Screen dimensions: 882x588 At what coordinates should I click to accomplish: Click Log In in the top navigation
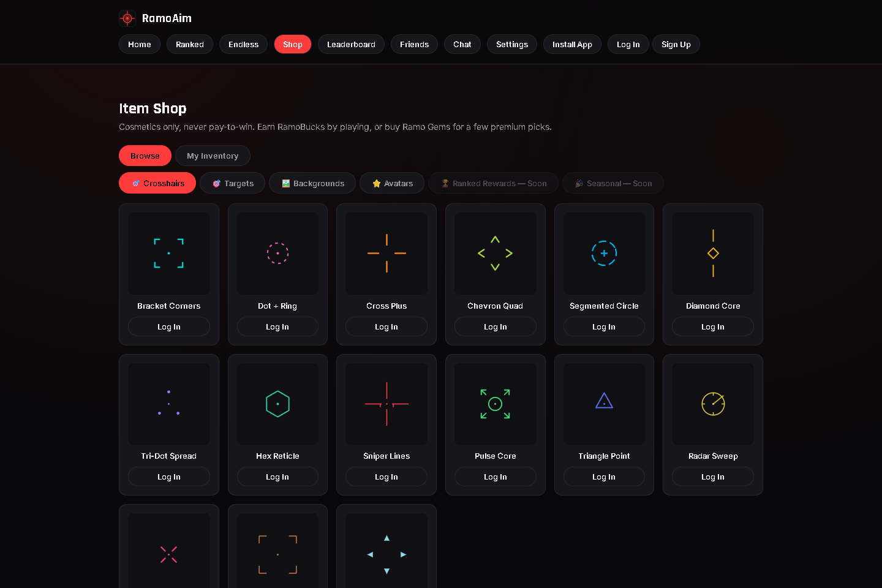(628, 44)
